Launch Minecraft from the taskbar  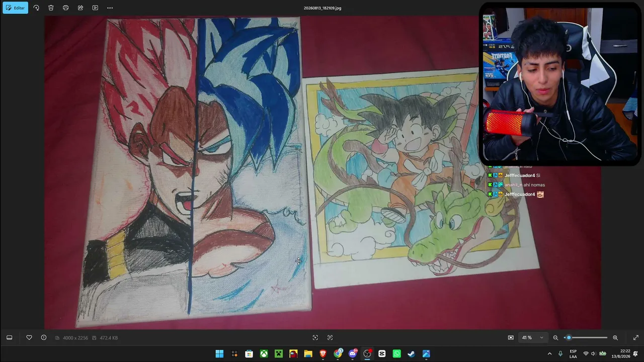tap(279, 354)
